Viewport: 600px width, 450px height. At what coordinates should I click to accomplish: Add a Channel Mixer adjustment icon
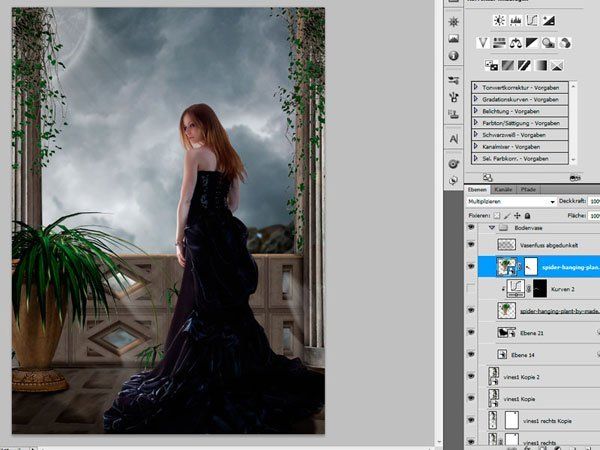tap(565, 42)
